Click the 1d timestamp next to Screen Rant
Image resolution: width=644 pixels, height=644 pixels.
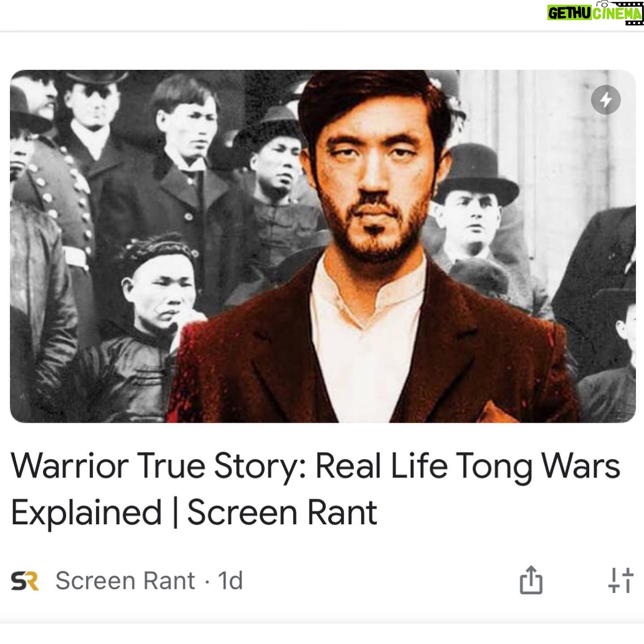click(230, 580)
